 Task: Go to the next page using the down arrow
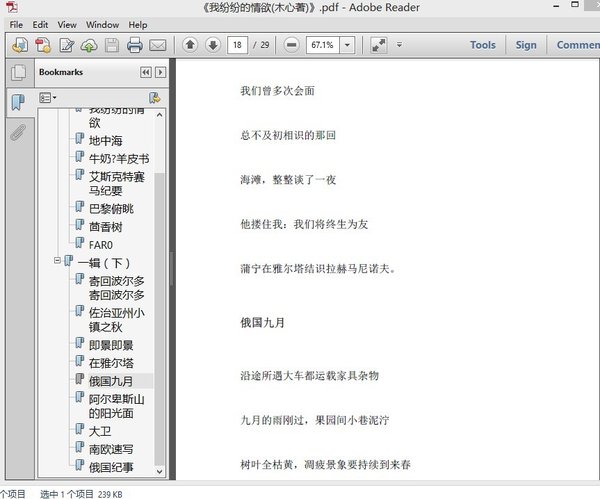212,45
